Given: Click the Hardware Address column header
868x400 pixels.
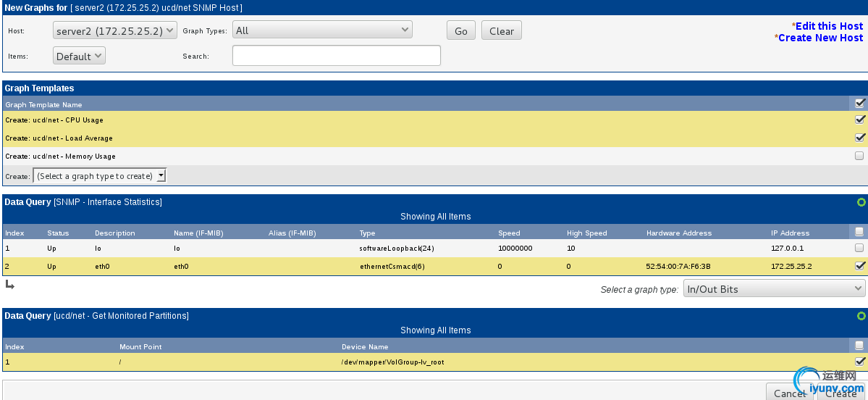Looking at the screenshot, I should tap(679, 233).
